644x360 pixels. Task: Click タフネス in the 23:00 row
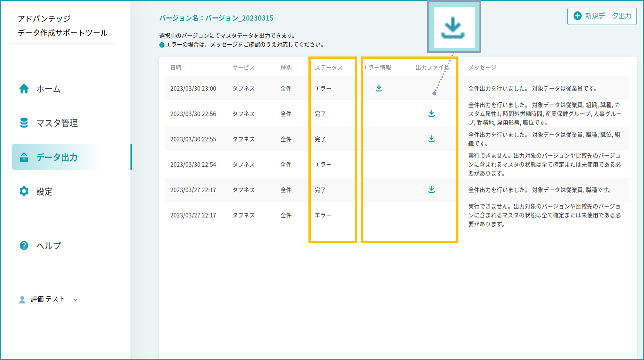point(243,89)
